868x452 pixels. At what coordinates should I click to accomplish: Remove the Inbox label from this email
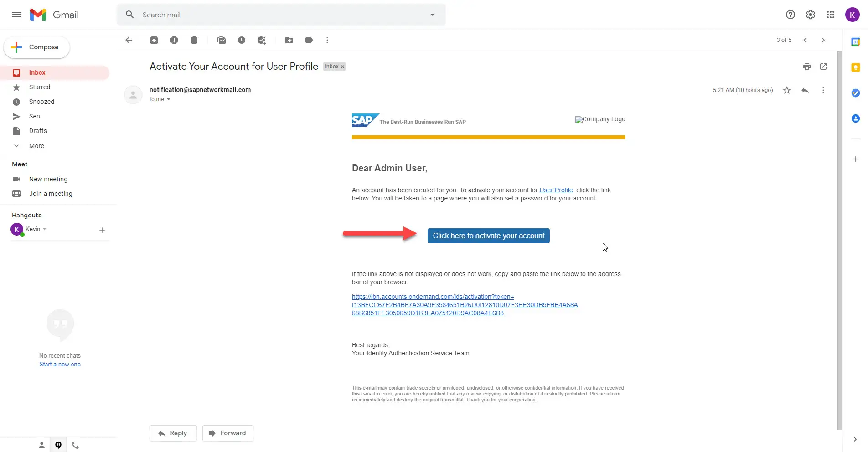point(343,67)
